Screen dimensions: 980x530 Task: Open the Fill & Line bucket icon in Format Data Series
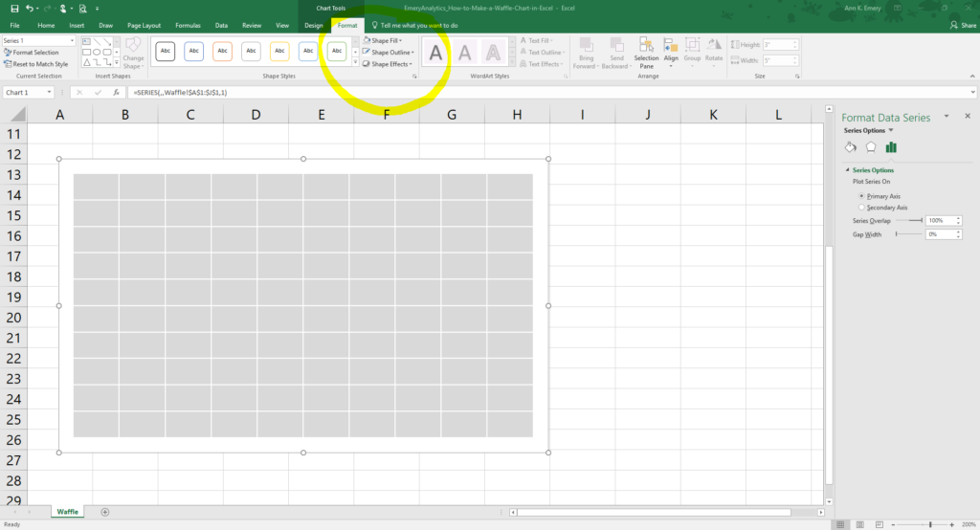click(850, 147)
